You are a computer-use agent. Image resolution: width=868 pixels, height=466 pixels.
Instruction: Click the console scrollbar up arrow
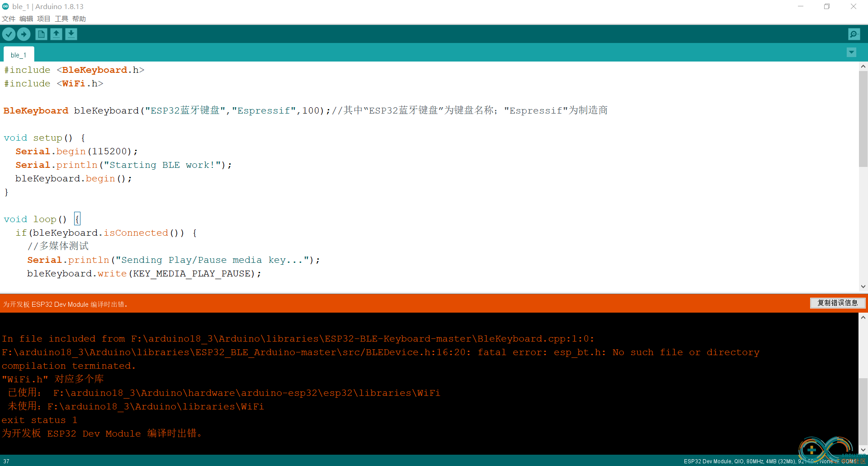(863, 318)
